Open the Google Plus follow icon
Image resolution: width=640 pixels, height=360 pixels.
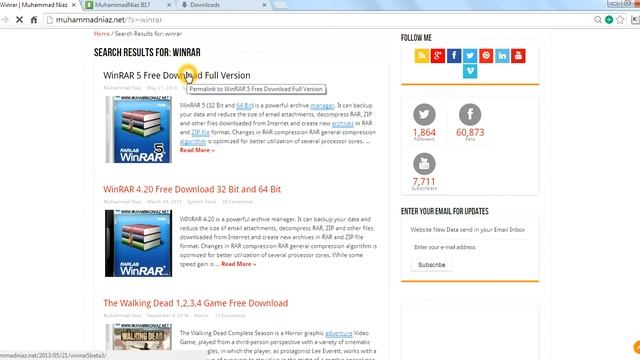pos(438,56)
